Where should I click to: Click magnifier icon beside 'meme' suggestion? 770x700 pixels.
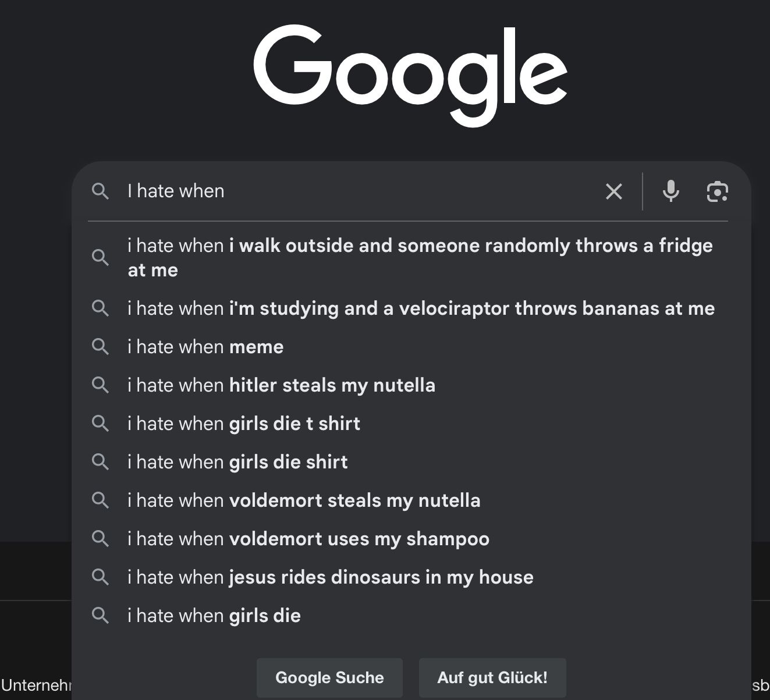coord(100,347)
